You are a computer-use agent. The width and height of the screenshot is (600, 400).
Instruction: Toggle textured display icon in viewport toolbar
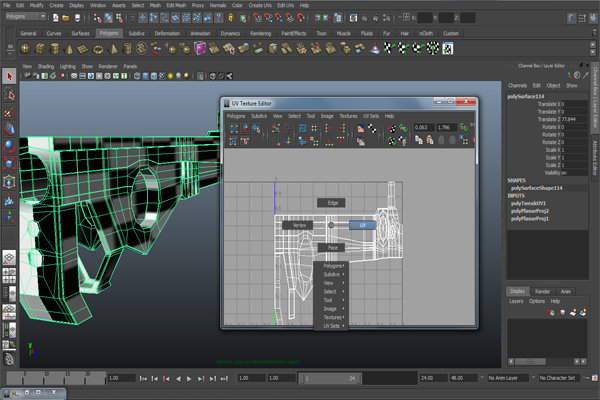pyautogui.click(x=162, y=76)
